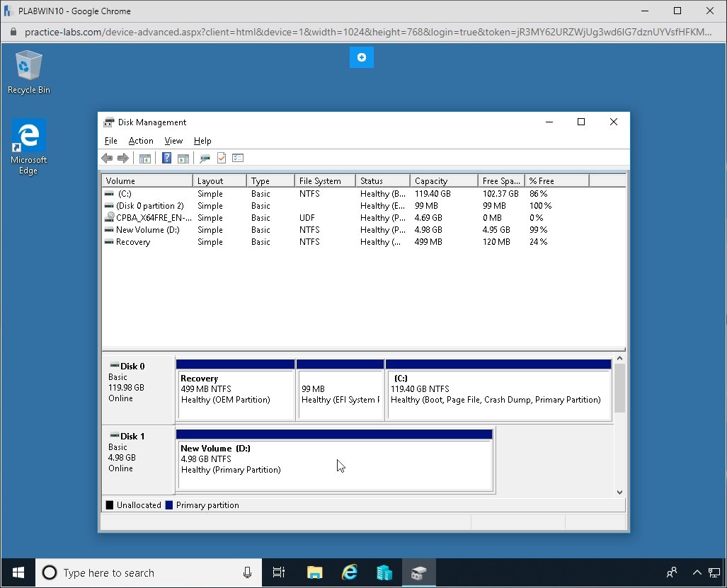Screen dimensions: 727x588
Task: Click the scroll down arrow in disk pane
Action: pos(620,492)
